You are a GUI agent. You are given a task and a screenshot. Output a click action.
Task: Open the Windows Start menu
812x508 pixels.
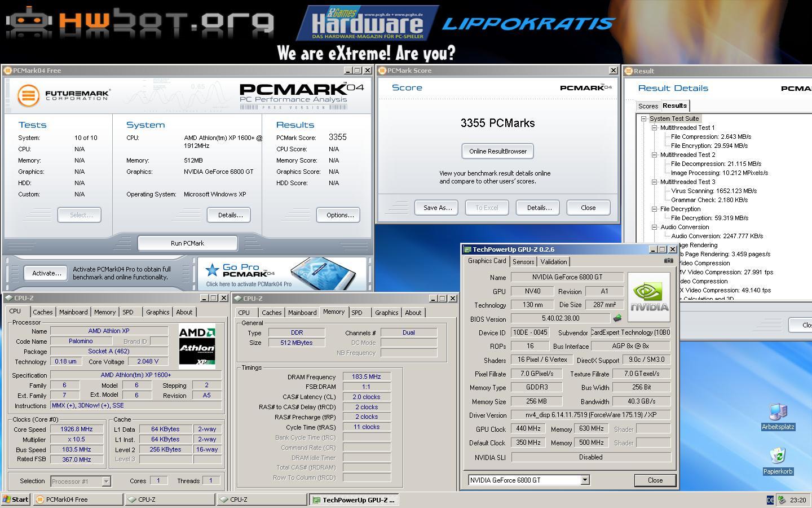[16, 500]
